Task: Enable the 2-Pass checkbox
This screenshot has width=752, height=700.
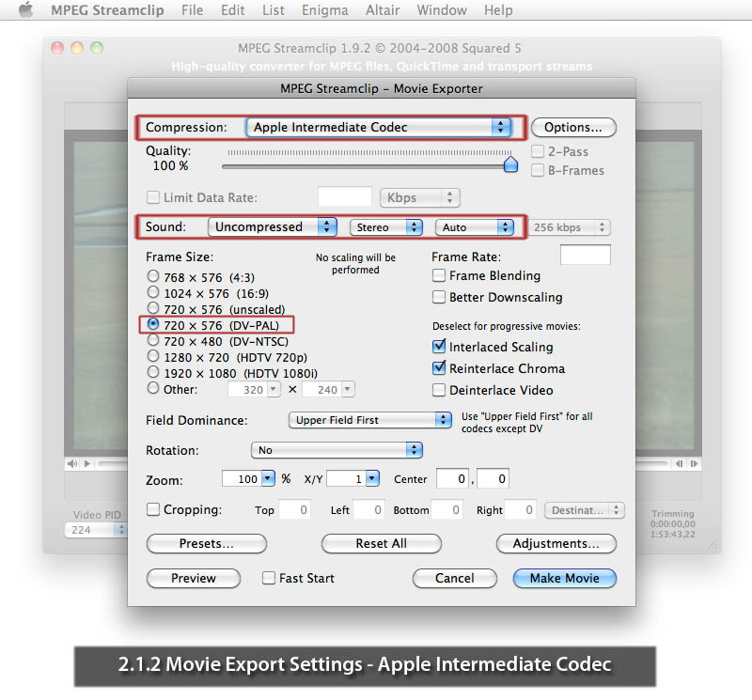Action: [538, 151]
